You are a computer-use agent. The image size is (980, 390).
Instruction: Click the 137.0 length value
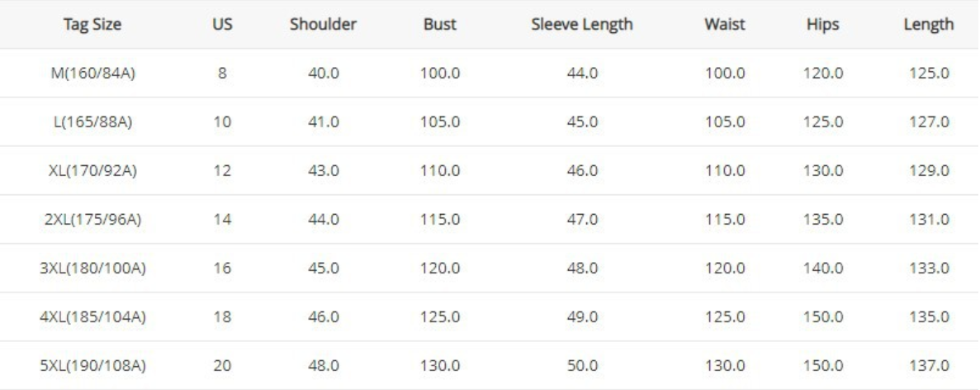click(930, 366)
